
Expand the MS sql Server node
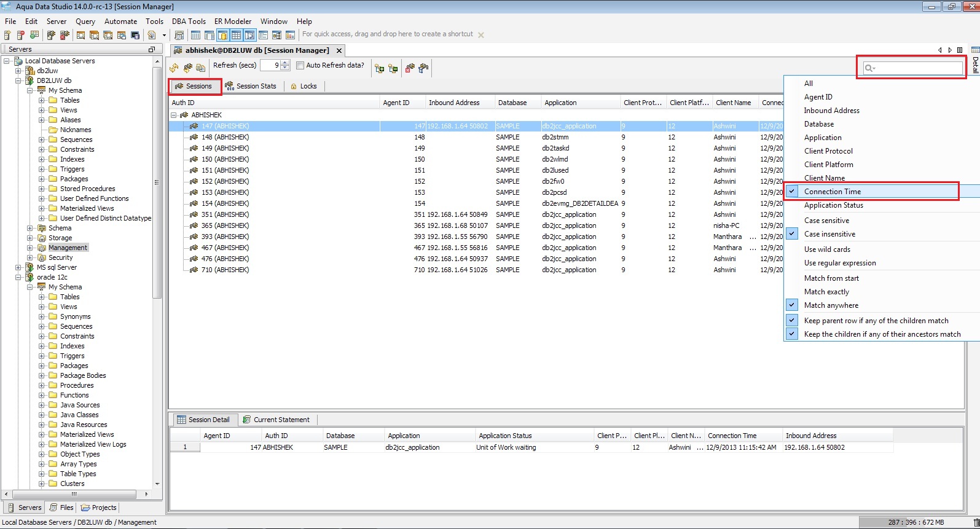coord(18,267)
